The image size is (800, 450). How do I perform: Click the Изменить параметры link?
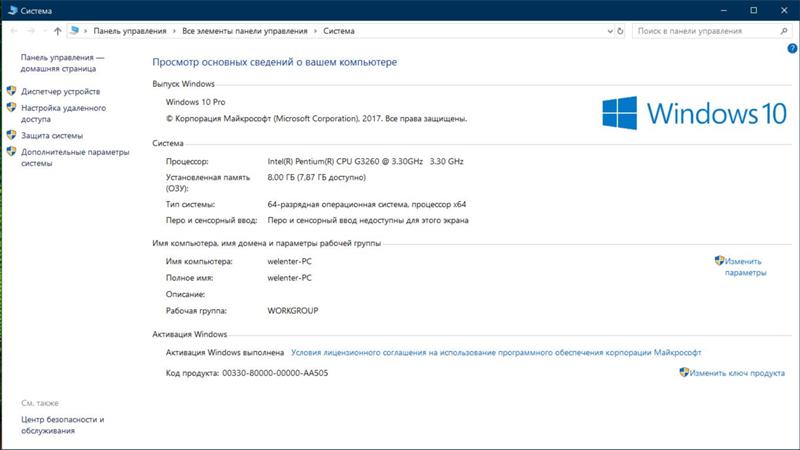(x=745, y=266)
